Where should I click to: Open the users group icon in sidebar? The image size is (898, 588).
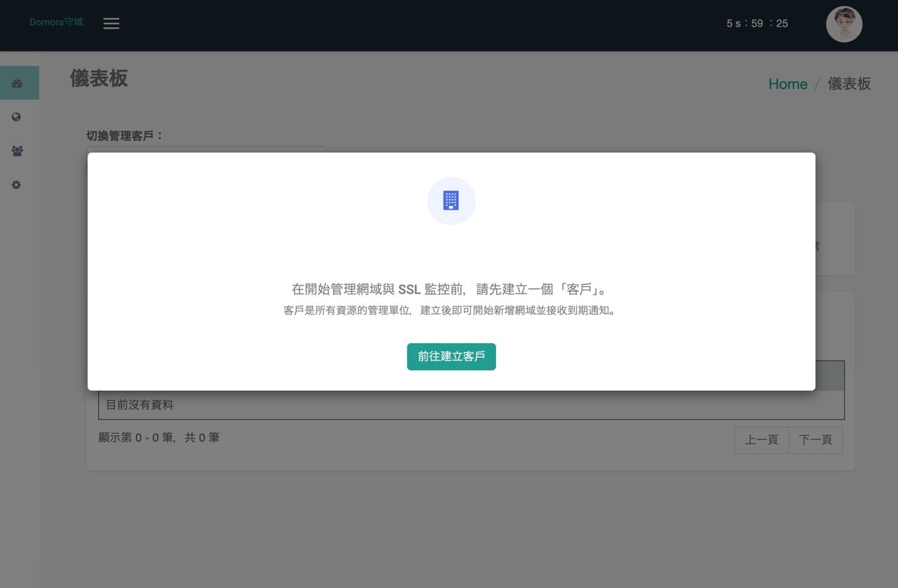[x=17, y=151]
